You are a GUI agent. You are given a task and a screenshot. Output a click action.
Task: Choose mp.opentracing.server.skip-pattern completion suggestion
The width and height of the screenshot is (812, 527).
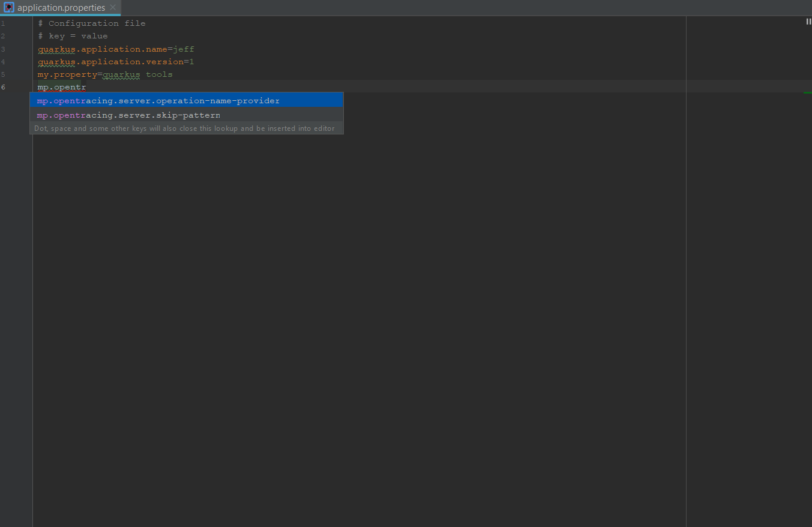(x=187, y=115)
